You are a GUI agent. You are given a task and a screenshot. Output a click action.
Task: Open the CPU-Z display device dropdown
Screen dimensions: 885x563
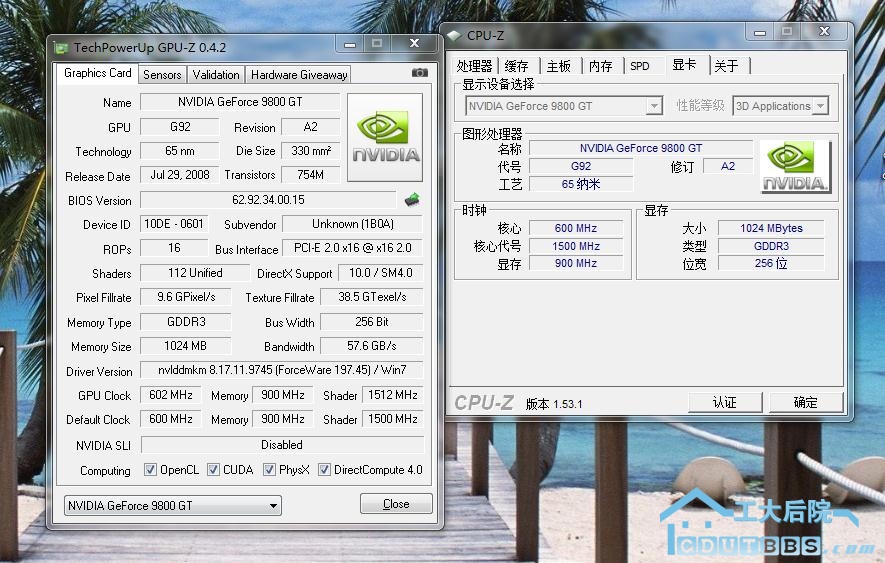point(563,106)
